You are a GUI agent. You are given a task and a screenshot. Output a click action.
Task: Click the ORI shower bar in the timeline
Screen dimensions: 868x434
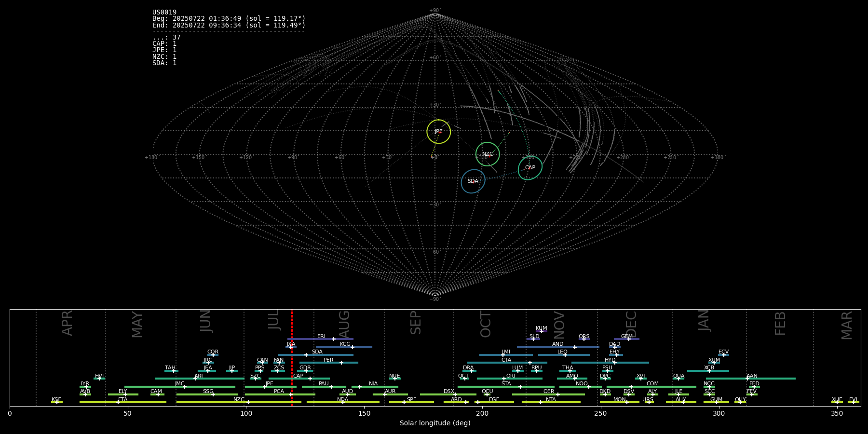click(x=510, y=379)
